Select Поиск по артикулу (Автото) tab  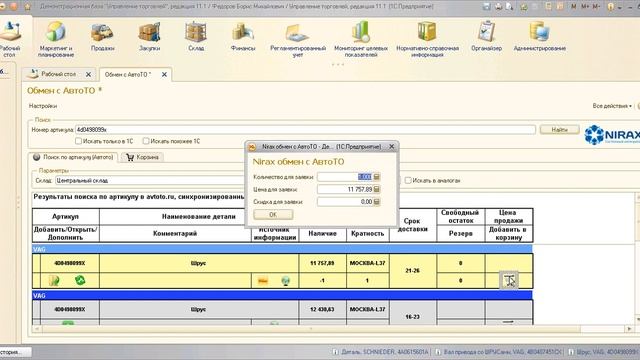pyautogui.click(x=73, y=157)
